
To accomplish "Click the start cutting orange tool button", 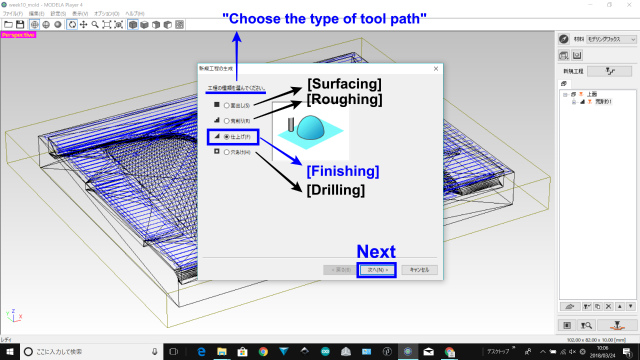I will point(617,325).
